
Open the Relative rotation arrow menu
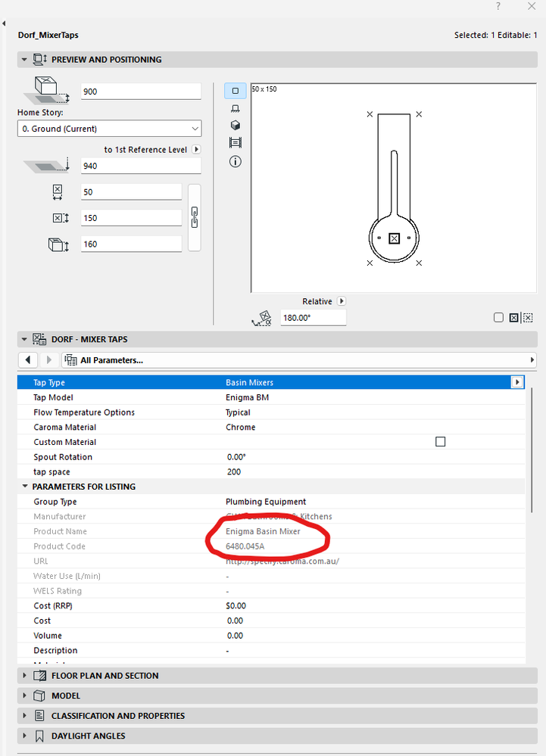(x=342, y=301)
